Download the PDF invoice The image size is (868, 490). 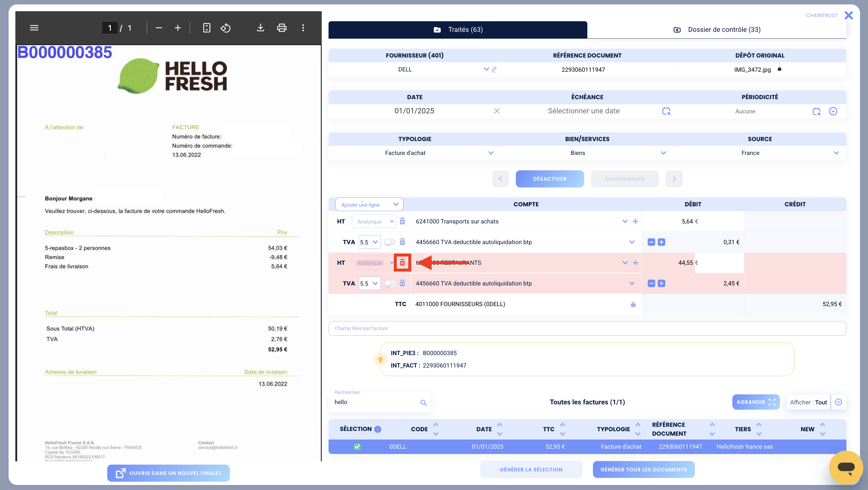click(260, 28)
